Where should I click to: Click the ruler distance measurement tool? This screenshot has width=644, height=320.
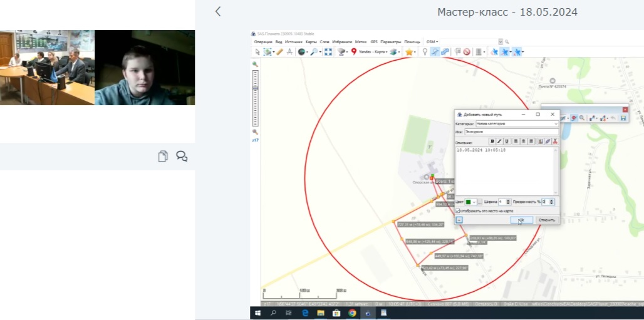279,52
